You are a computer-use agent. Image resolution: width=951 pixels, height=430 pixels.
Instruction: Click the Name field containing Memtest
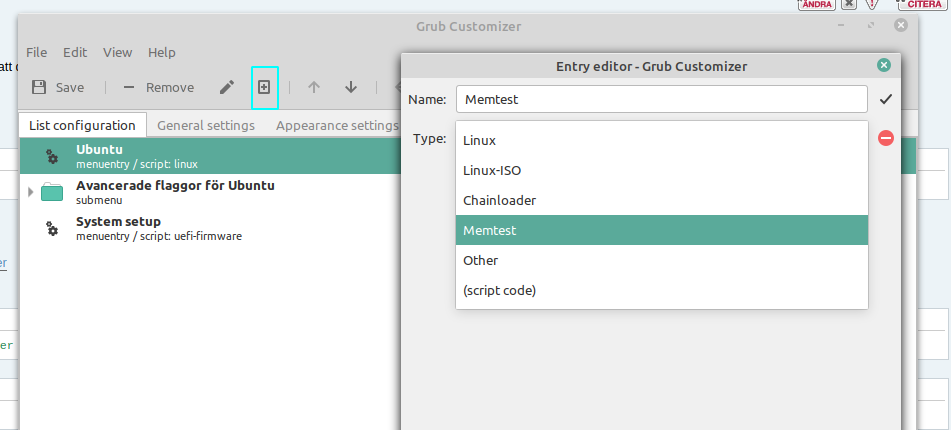[x=662, y=99]
